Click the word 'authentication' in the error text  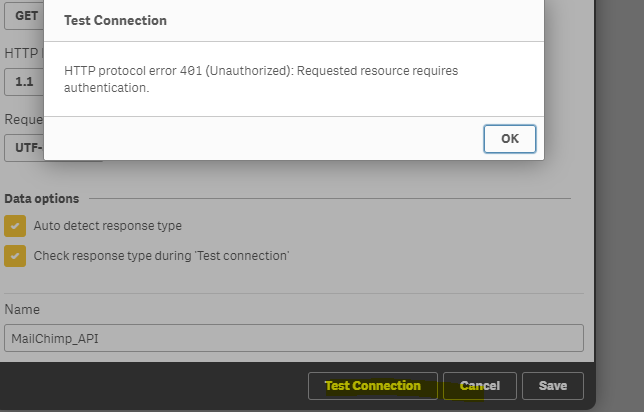106,88
